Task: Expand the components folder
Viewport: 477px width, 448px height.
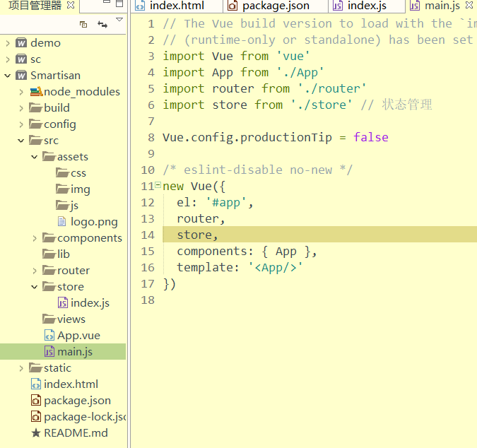Action: pos(35,238)
